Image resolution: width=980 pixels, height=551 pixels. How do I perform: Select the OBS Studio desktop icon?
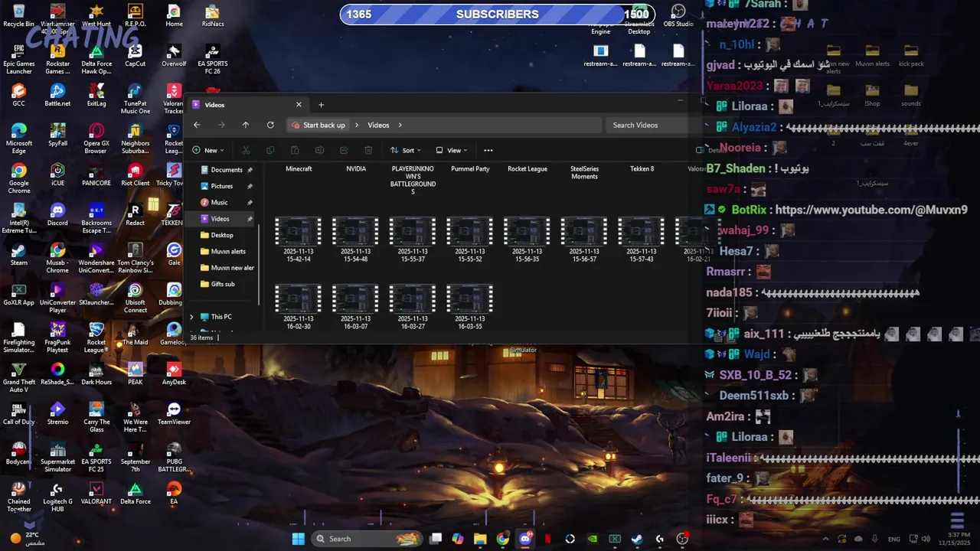678,15
